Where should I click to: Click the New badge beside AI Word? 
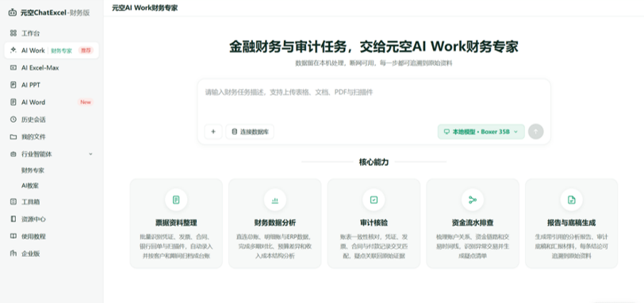[x=86, y=102]
